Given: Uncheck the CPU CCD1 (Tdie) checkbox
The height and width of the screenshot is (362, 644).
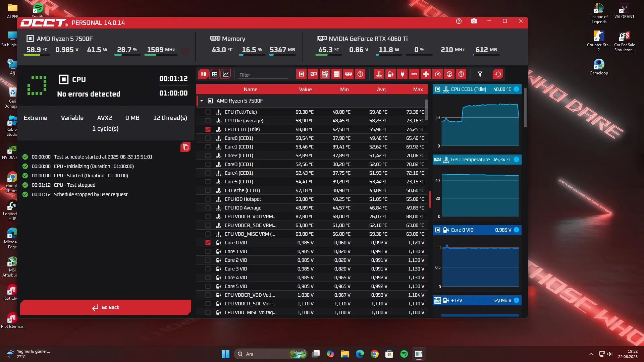Looking at the screenshot, I should (x=208, y=129).
